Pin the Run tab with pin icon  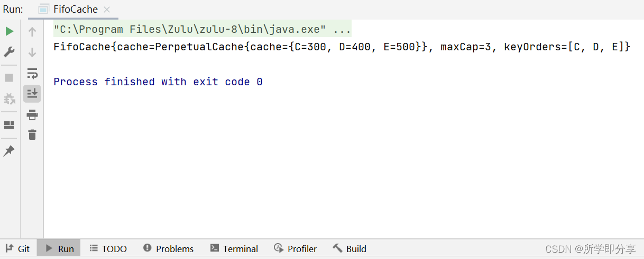[9, 151]
